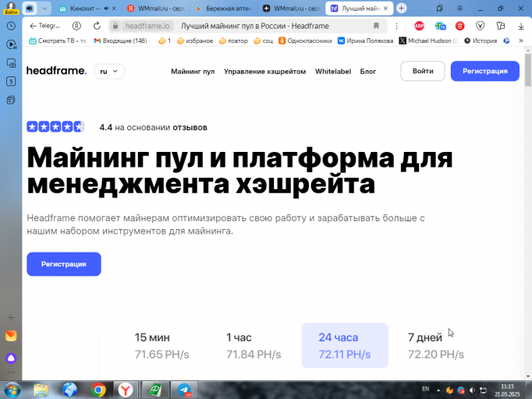The height and width of the screenshot is (399, 532).
Task: Switch to the Кинохит tab
Action: tap(85, 9)
